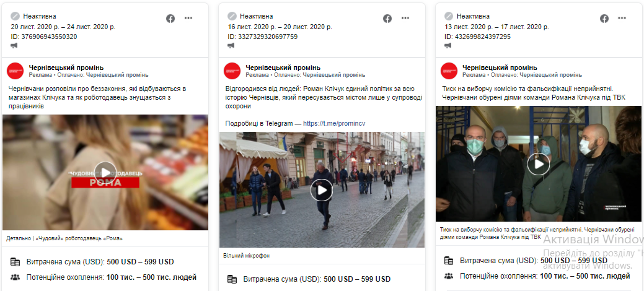Click red page avatar on the Telegram link ad
Viewport: 644px width, 291px height.
coord(232,71)
